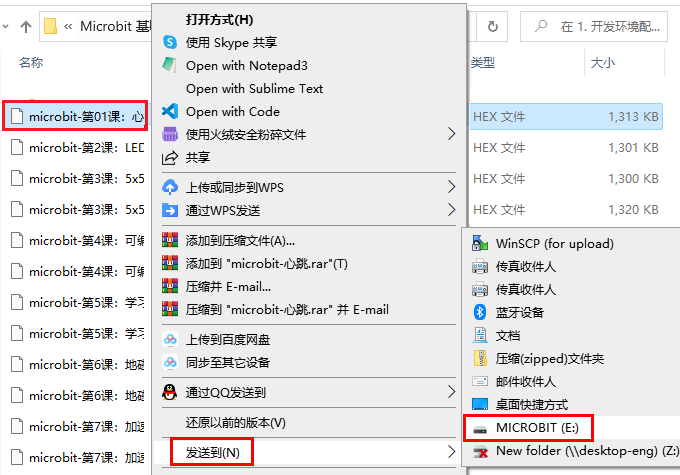Select the second microbit-第5课 file
This screenshot has width=680, height=475.
coord(77,333)
